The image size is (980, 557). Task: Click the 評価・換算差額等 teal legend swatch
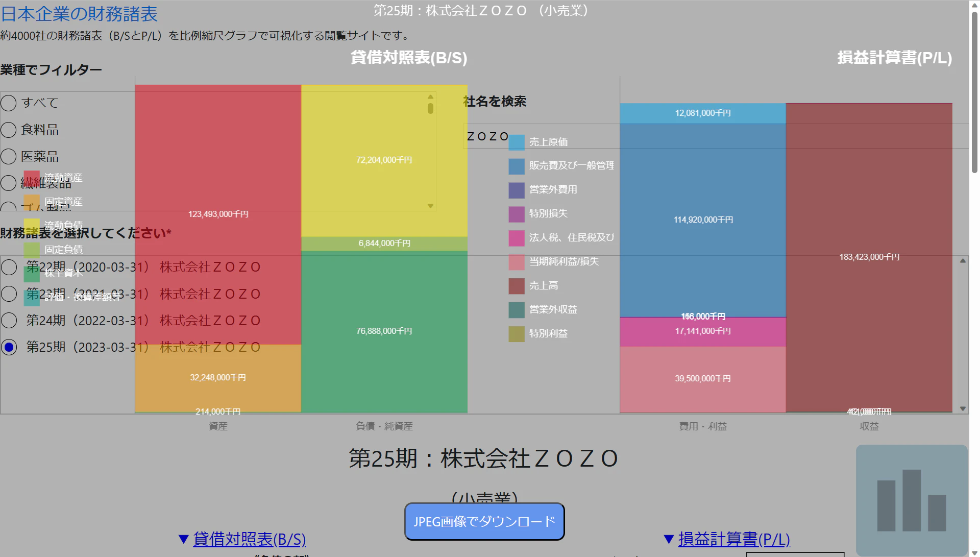32,298
